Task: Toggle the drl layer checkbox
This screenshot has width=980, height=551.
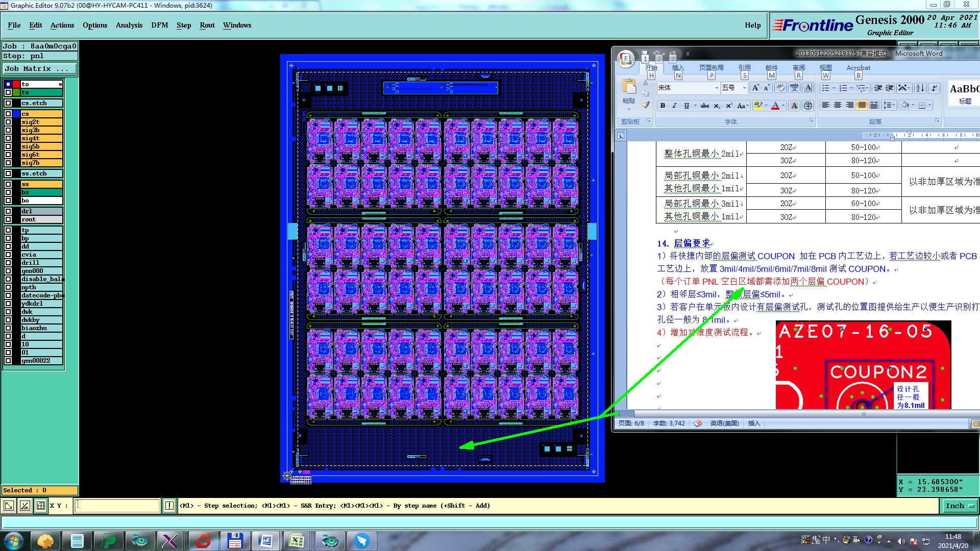Action: tap(8, 211)
